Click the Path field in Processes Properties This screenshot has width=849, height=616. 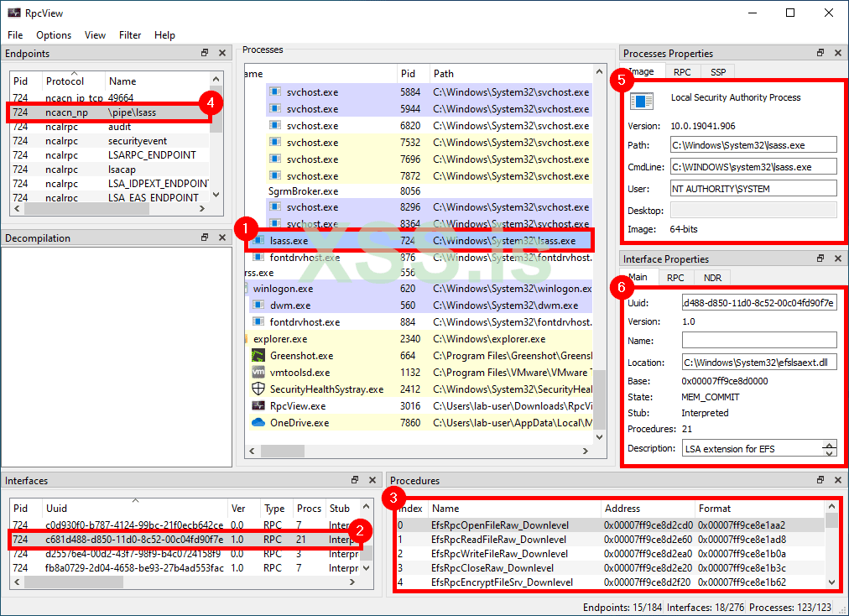(x=753, y=145)
